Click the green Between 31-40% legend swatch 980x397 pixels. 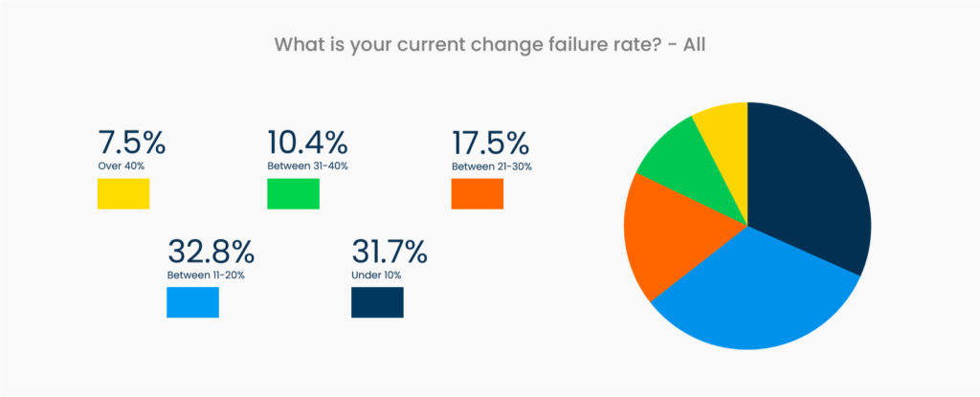click(x=293, y=194)
